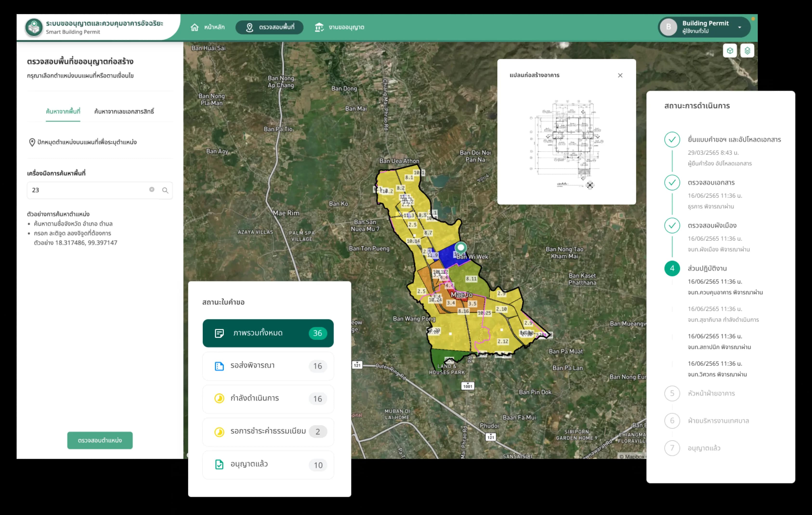Click the B user avatar
Viewport: 812px width, 515px height.
point(668,27)
